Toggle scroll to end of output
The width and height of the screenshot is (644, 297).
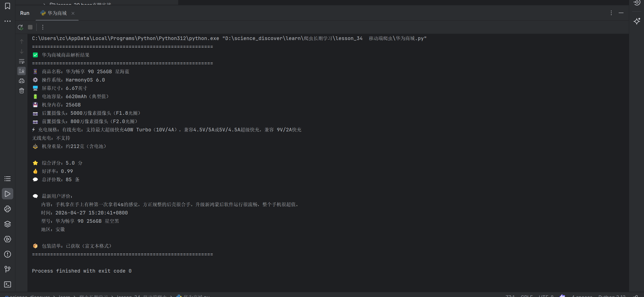22,71
